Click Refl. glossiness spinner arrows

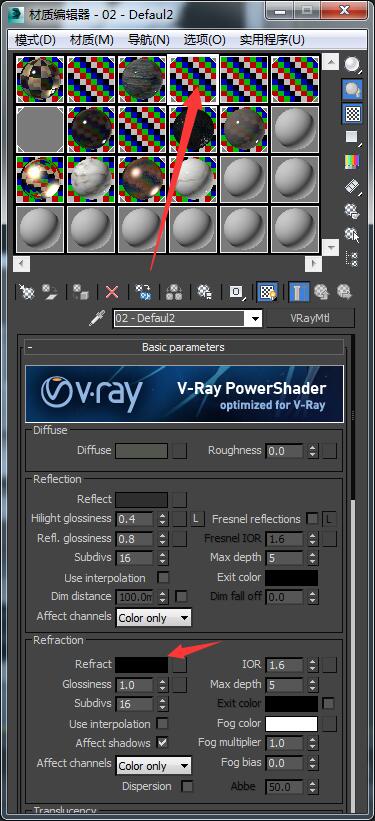(x=163, y=538)
